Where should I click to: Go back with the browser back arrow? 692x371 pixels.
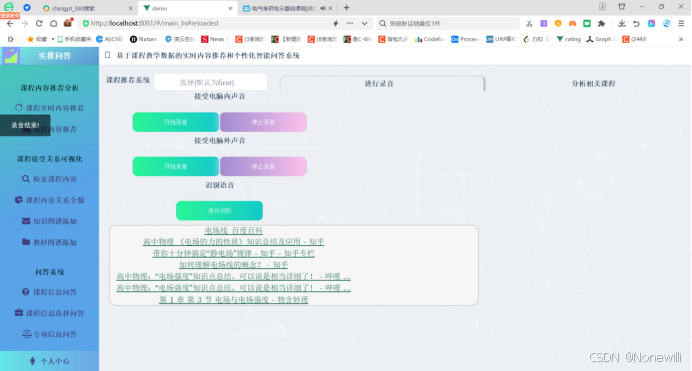click(x=10, y=23)
